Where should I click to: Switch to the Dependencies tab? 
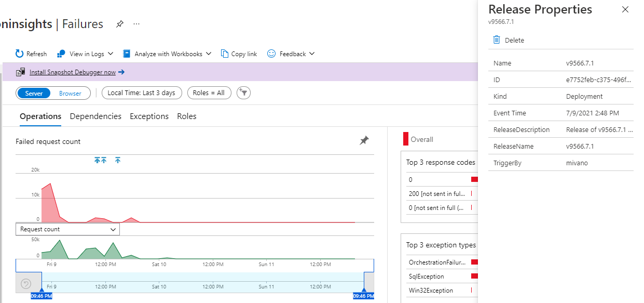point(95,116)
